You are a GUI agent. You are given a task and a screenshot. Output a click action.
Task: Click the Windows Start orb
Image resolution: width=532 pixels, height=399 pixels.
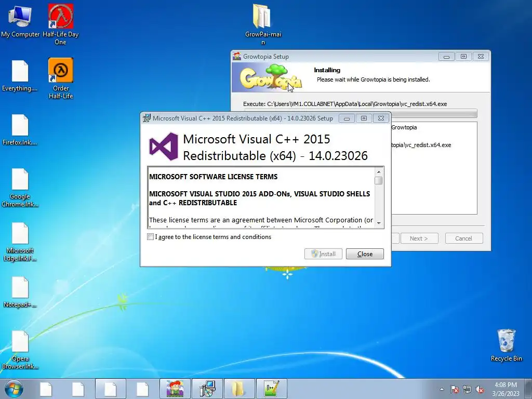tap(14, 389)
